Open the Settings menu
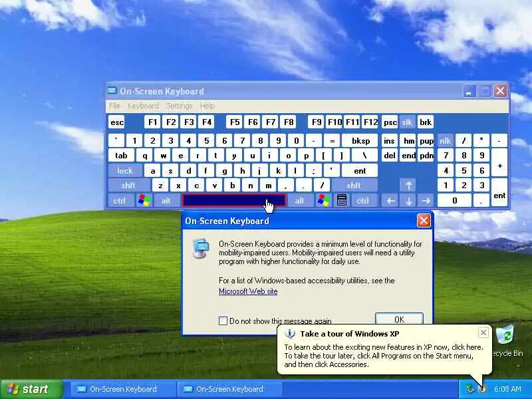The image size is (532, 399). point(179,106)
